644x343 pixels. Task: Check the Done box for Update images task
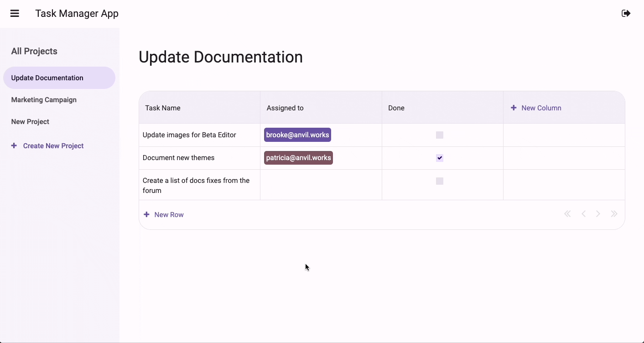pyautogui.click(x=439, y=135)
